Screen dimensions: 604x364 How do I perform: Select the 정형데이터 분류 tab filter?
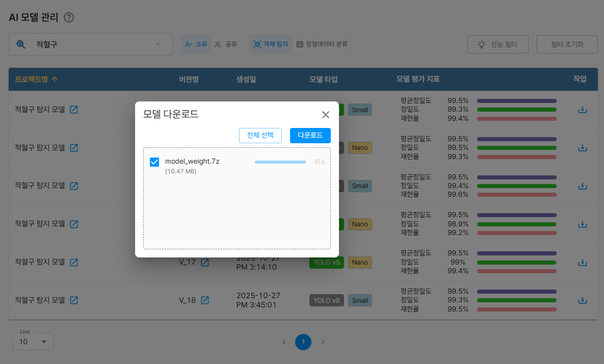(322, 44)
